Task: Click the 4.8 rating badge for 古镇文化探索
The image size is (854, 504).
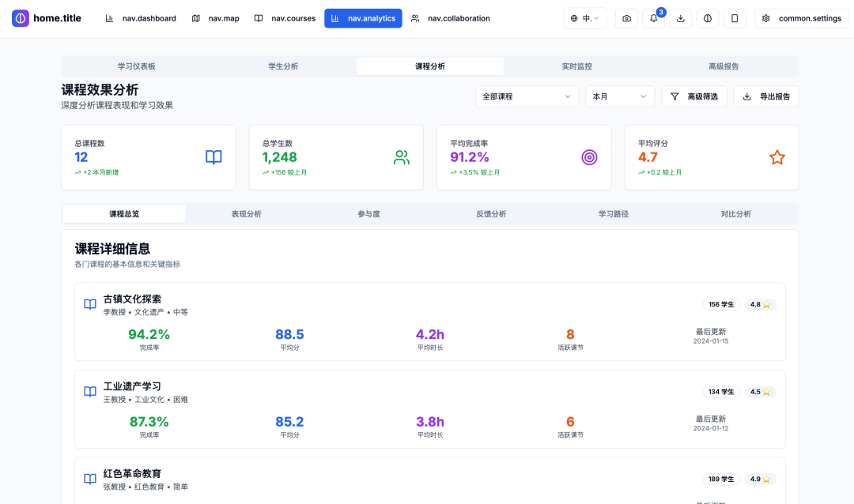Action: pyautogui.click(x=760, y=305)
